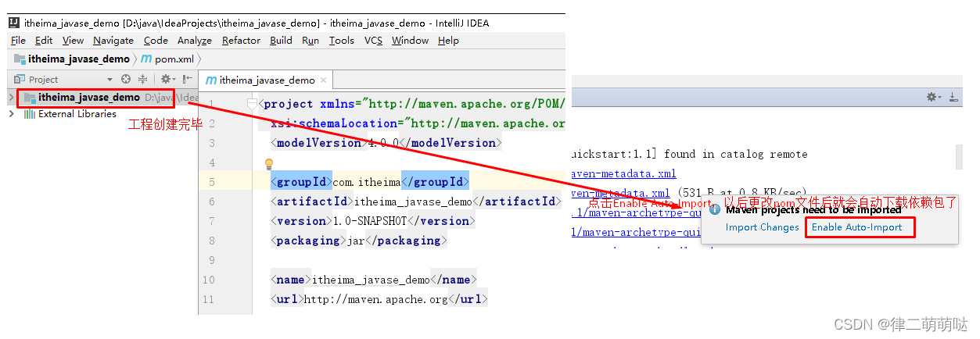This screenshot has height=339, width=980.
Task: Click modelVersion line in editor
Action: [x=386, y=143]
